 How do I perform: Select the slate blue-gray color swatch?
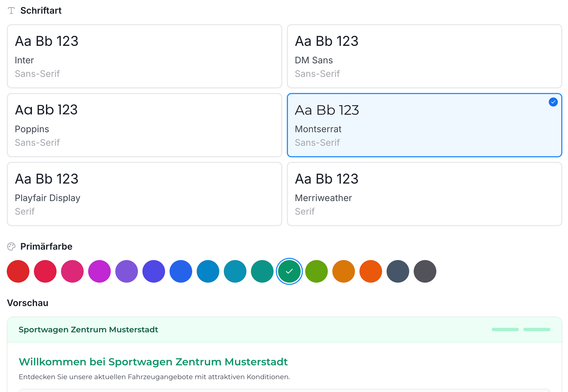(x=398, y=271)
